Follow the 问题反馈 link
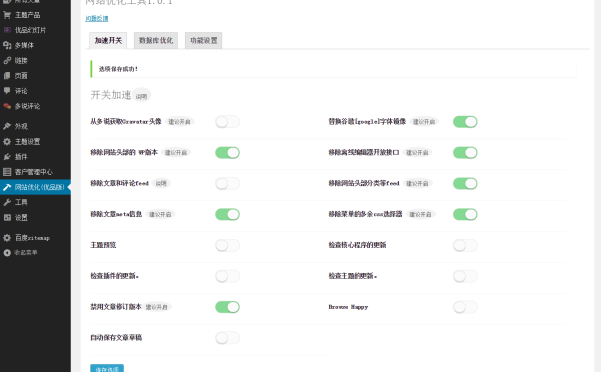The image size is (601, 372). tap(97, 18)
